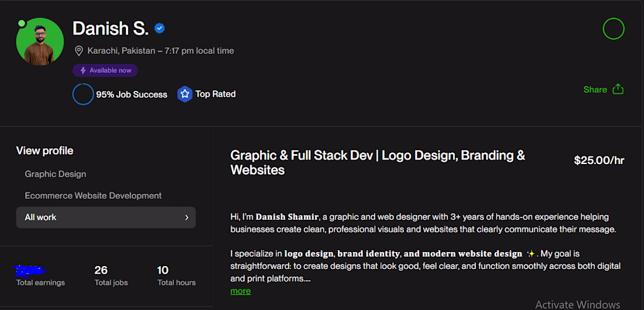644x310 pixels.
Task: Expand the All work chevron arrow
Action: pyautogui.click(x=187, y=217)
